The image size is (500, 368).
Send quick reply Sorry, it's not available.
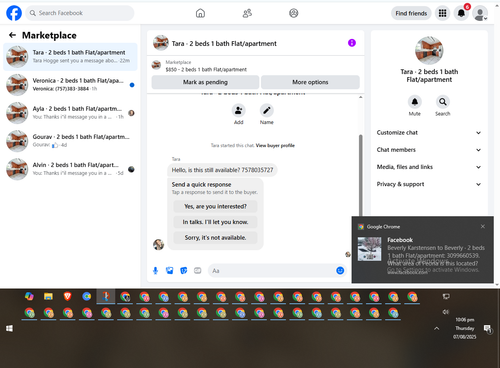[215, 238]
